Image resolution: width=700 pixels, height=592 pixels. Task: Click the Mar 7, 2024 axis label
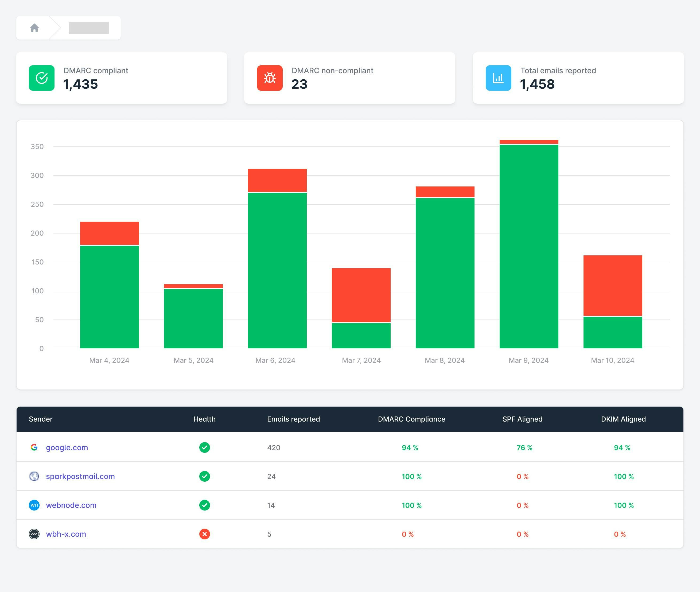[x=361, y=360]
